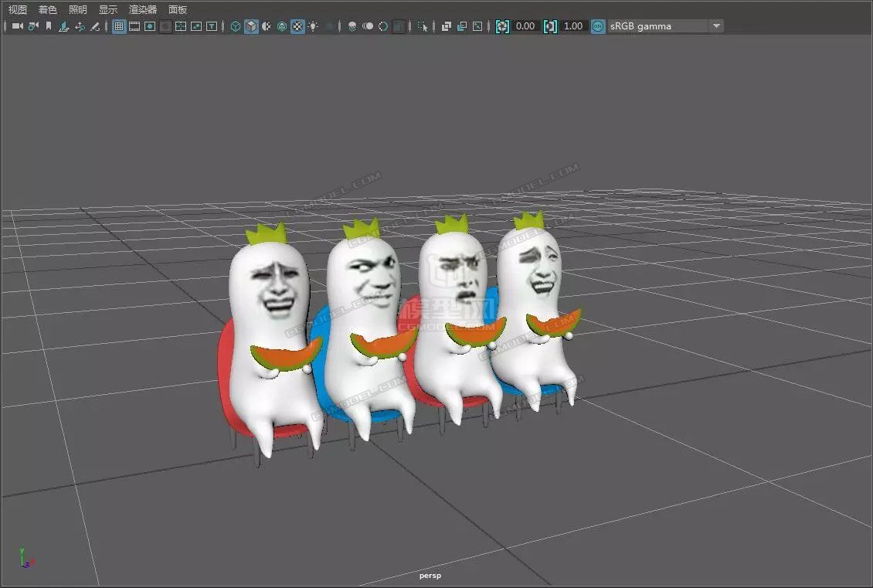
Task: Click the isolate select icon
Action: [x=423, y=26]
